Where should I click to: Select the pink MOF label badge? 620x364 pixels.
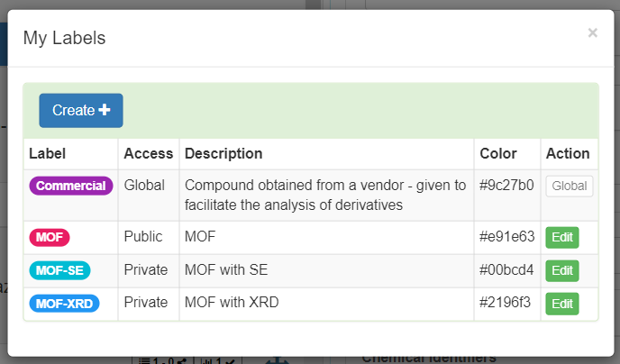pos(50,237)
